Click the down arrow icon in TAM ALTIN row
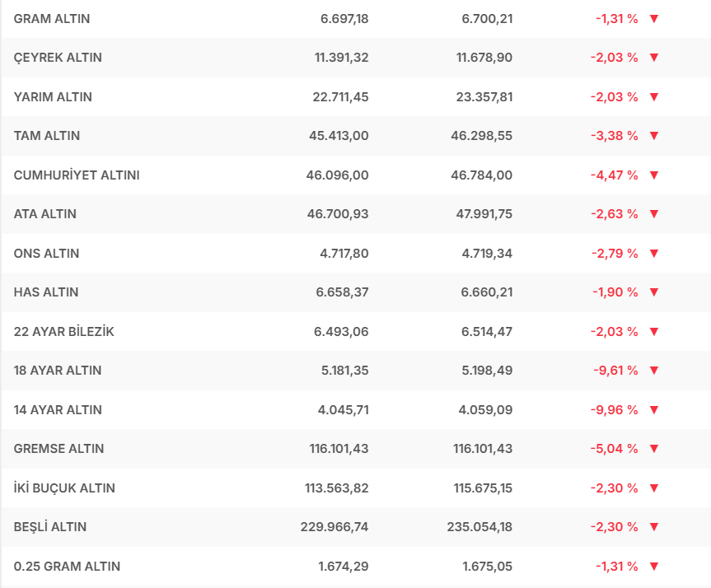This screenshot has height=588, width=711. pos(654,136)
